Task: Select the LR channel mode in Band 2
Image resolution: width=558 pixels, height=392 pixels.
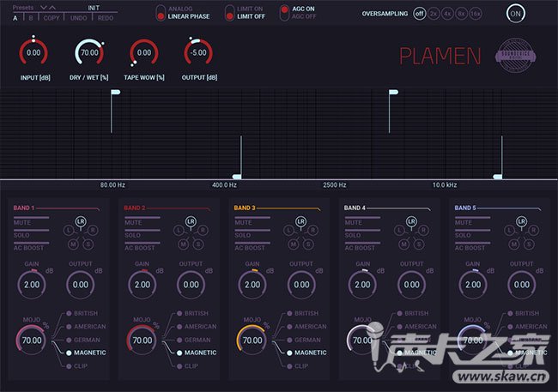Action: pos(191,221)
